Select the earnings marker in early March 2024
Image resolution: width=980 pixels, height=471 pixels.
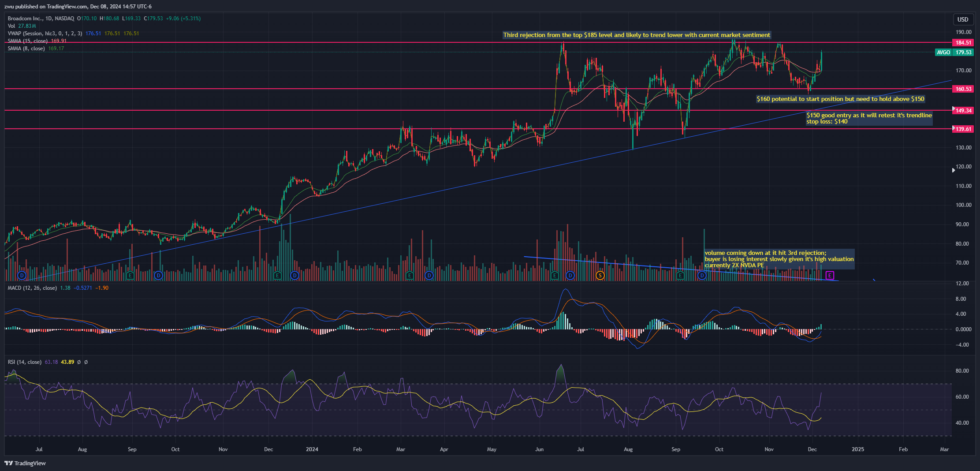(x=410, y=276)
